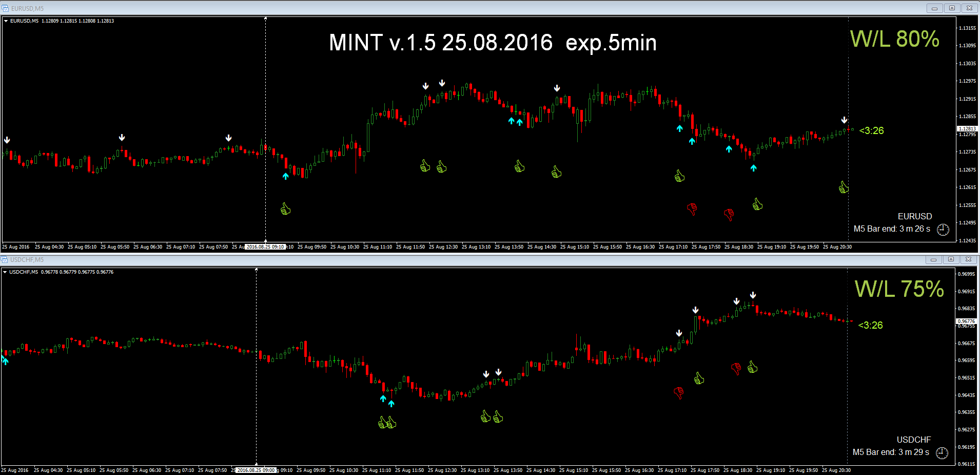Minimize the USDCHF,M5 chart window
The image size is (980, 475).
[933, 259]
